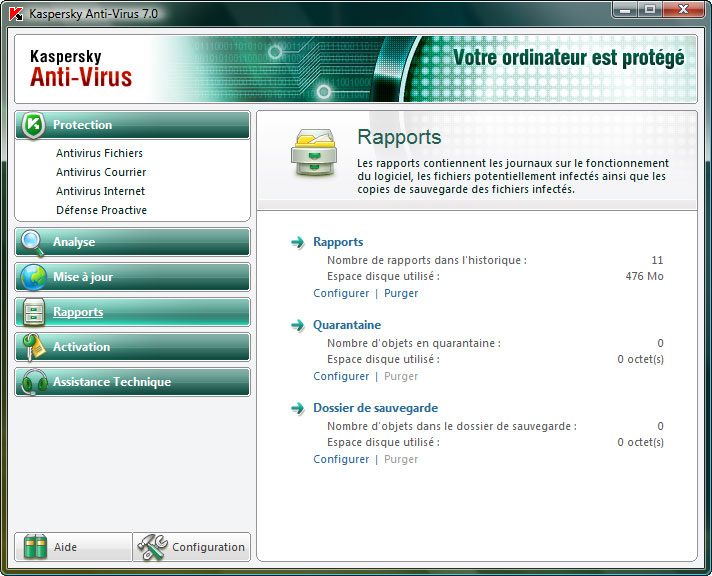Select Défense Proactive component
This screenshot has width=712, height=576.
tap(101, 210)
